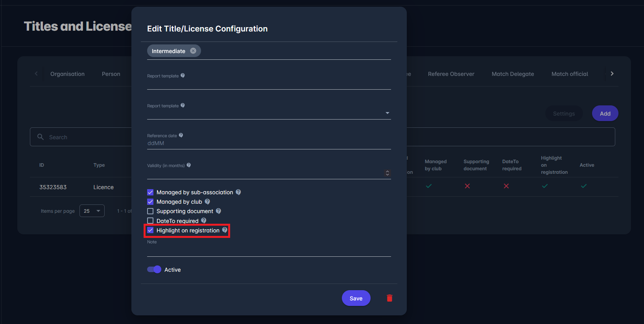Toggle the Active switch off

[x=154, y=269]
